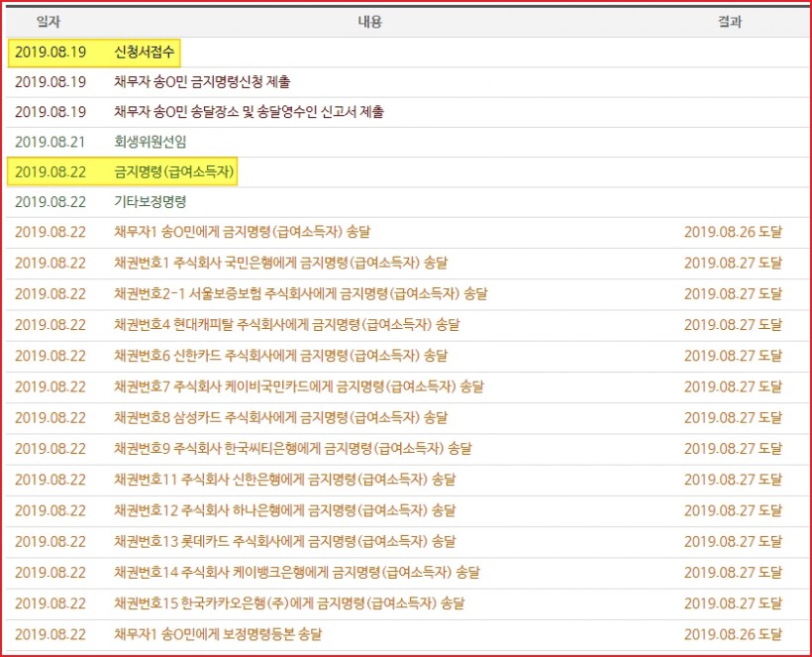Click the 내용 column header
Image resolution: width=812 pixels, height=657 pixels.
369,22
